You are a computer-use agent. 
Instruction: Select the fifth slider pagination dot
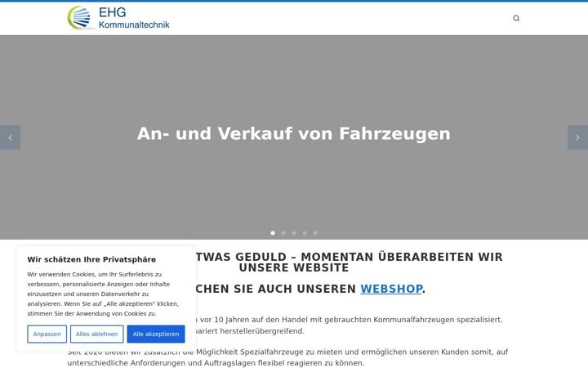[315, 233]
